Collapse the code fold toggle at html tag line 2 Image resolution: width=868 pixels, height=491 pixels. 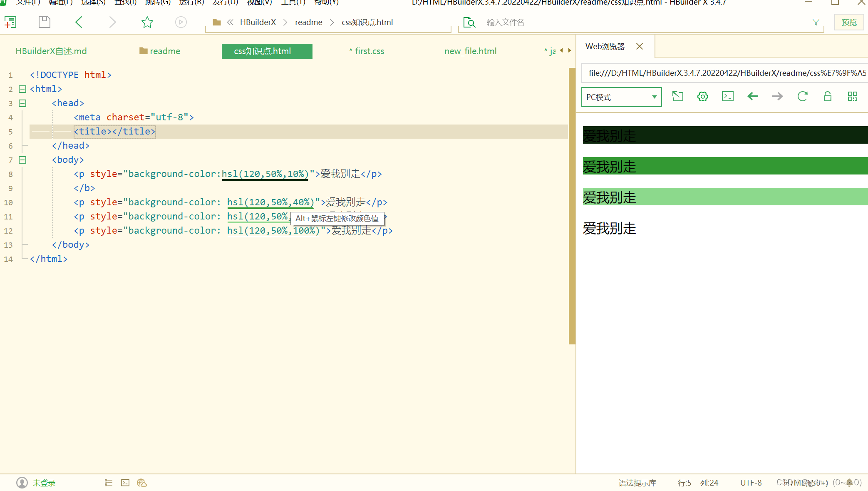(22, 89)
